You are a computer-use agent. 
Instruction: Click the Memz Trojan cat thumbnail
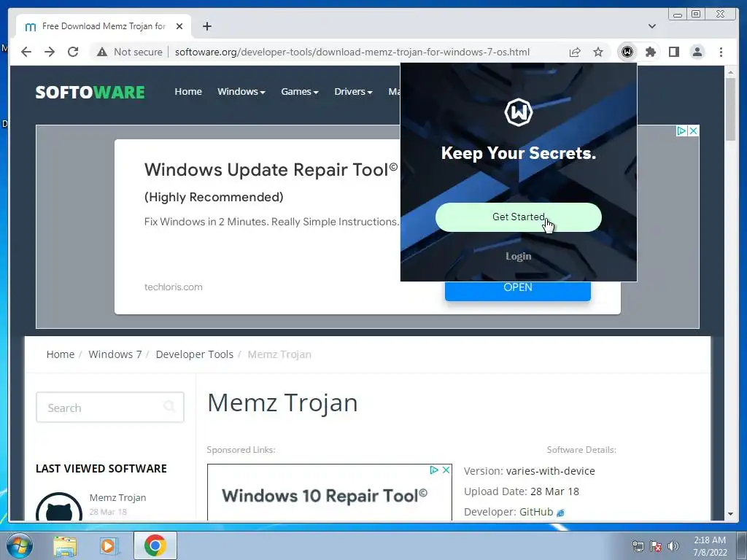tap(59, 507)
